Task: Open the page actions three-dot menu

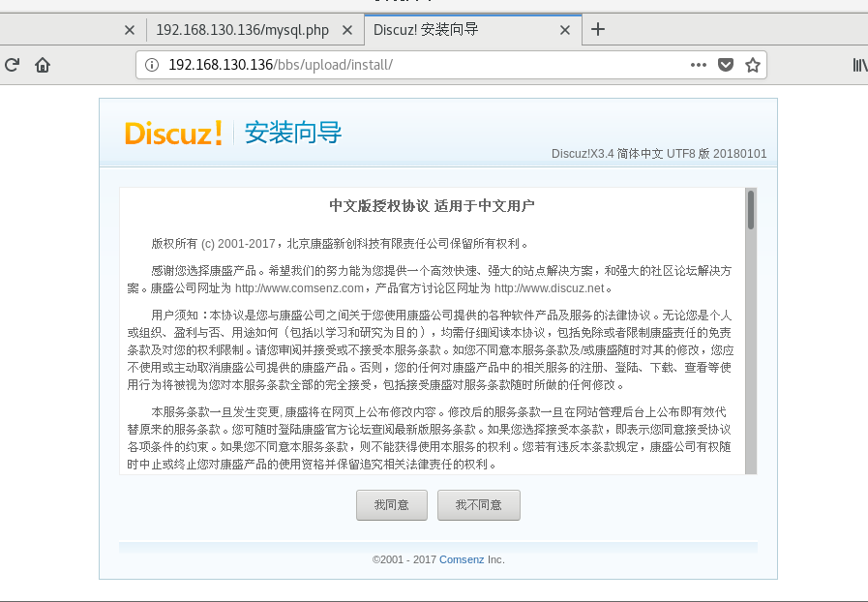Action: 699,65
